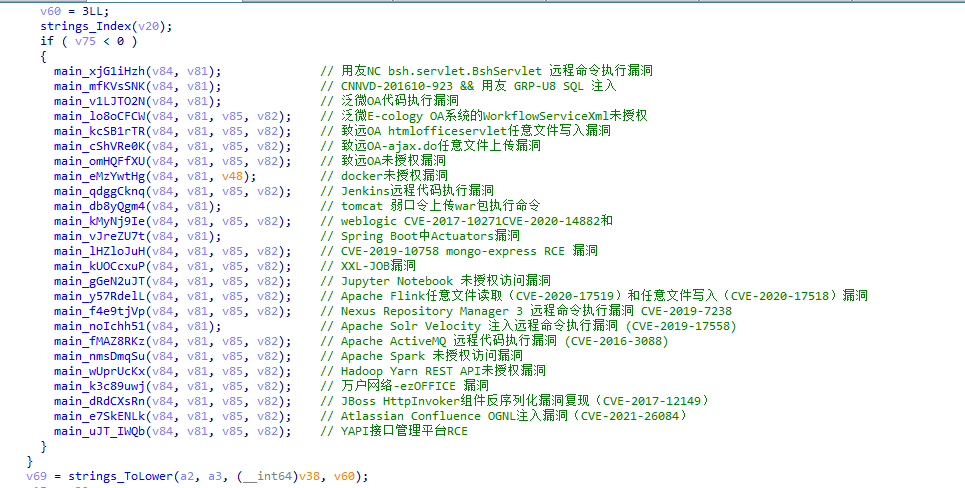The height and width of the screenshot is (488, 965).
Task: Click the Nexus Repository Manager 3 comment
Action: click(526, 311)
